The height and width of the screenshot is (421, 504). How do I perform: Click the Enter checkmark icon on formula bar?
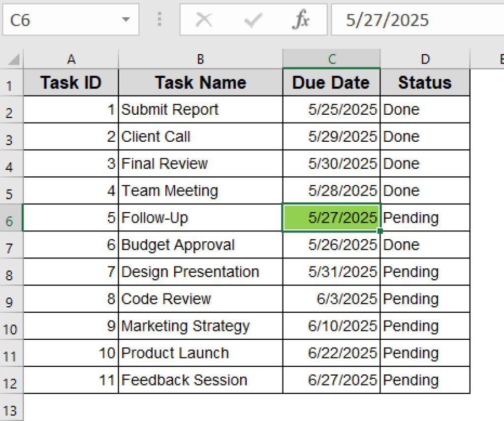point(253,20)
